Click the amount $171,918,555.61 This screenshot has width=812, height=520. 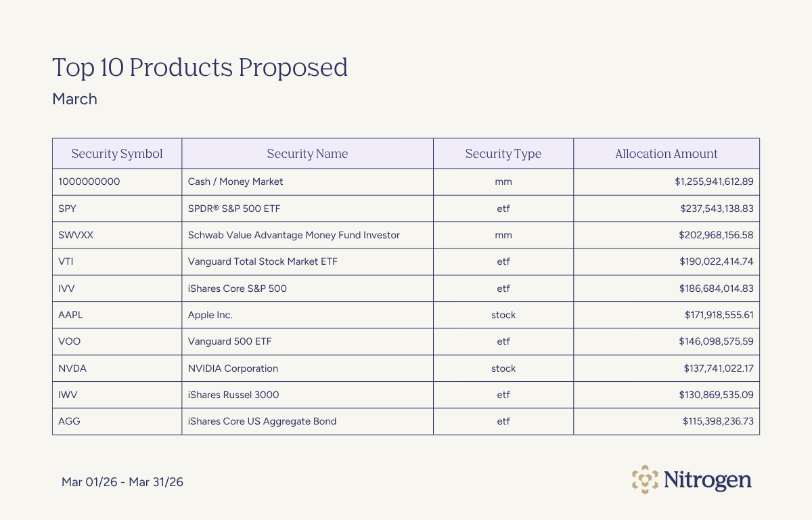(x=719, y=315)
